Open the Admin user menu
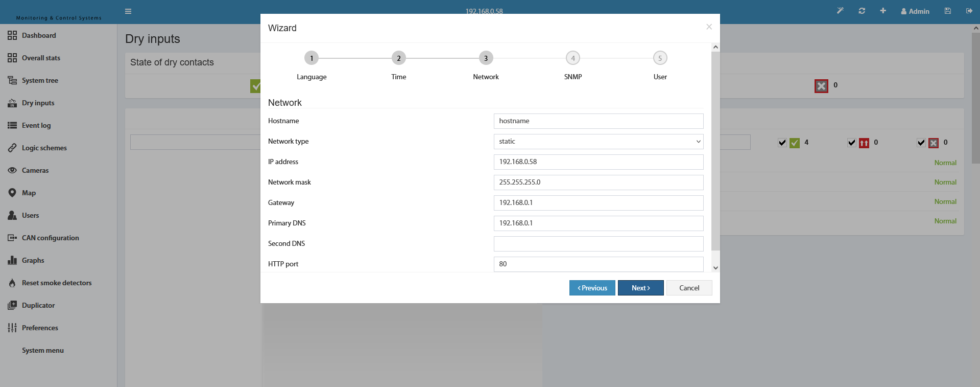Viewport: 980px width, 387px height. [915, 11]
